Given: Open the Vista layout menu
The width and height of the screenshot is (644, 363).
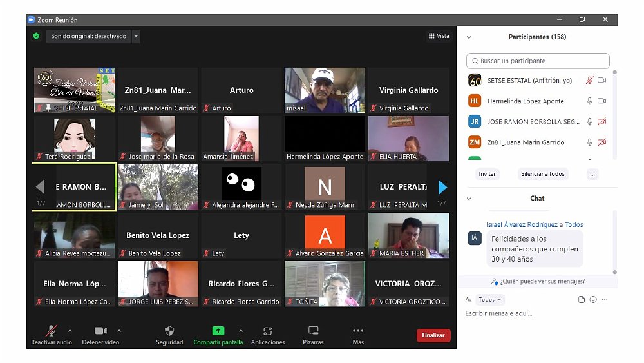Looking at the screenshot, I should point(439,36).
